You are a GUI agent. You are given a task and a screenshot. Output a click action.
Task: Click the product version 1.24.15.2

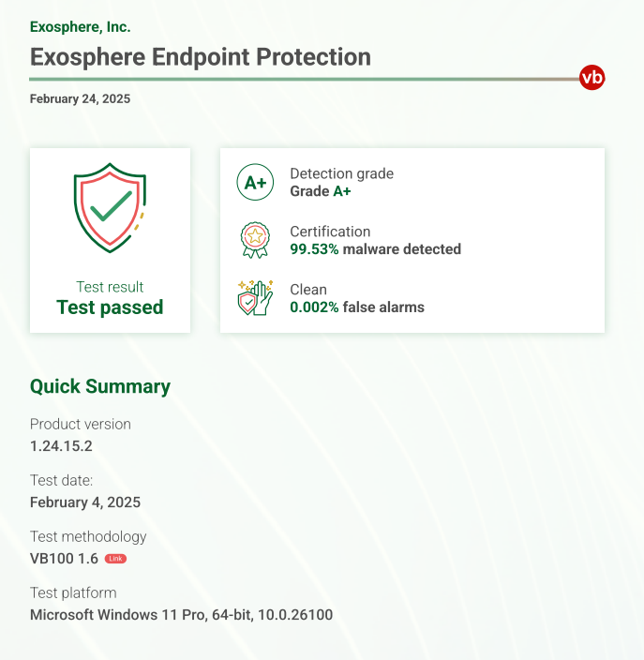click(61, 445)
